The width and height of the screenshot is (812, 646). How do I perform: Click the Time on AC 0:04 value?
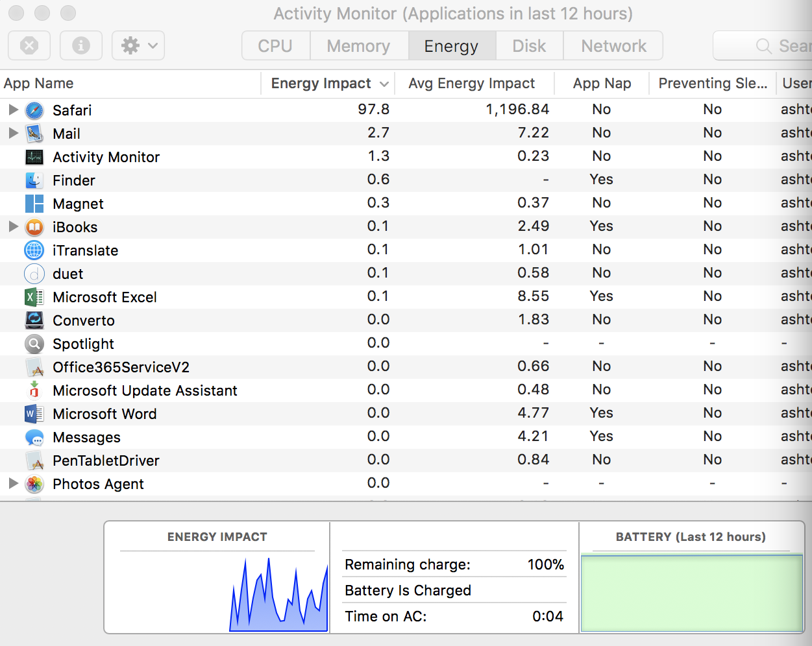click(548, 616)
